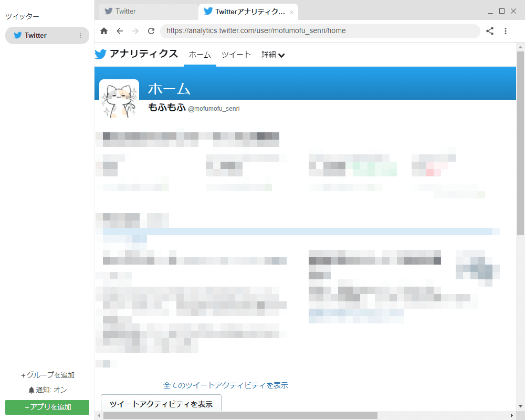Screen dimensions: 525x420
Task: Click the ツイートアクティビティを表示 button
Action: [161, 403]
